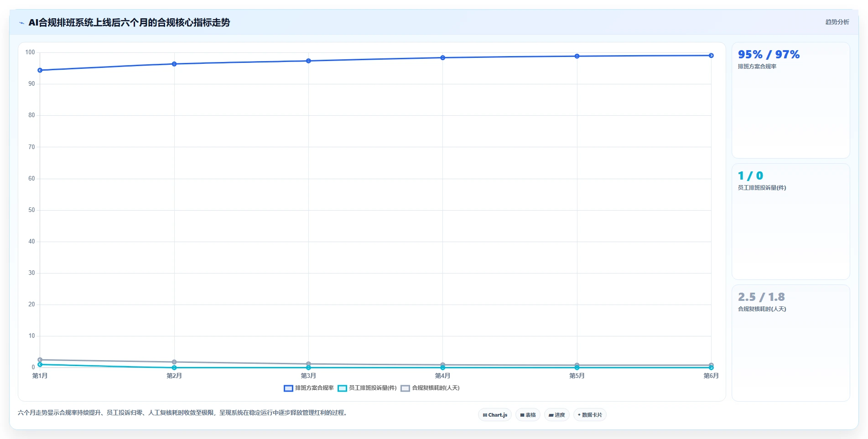Click the blue 排班方案合规率 legend color box
This screenshot has height=439, width=868.
coord(288,388)
